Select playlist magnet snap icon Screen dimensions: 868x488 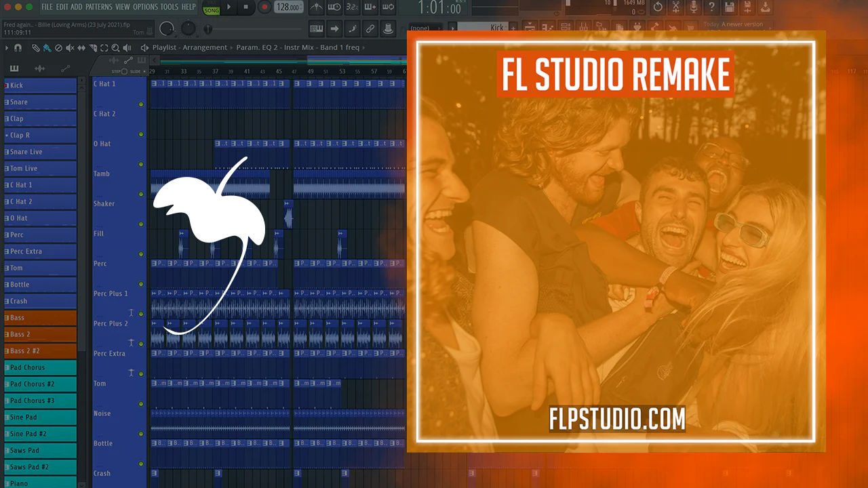click(18, 48)
